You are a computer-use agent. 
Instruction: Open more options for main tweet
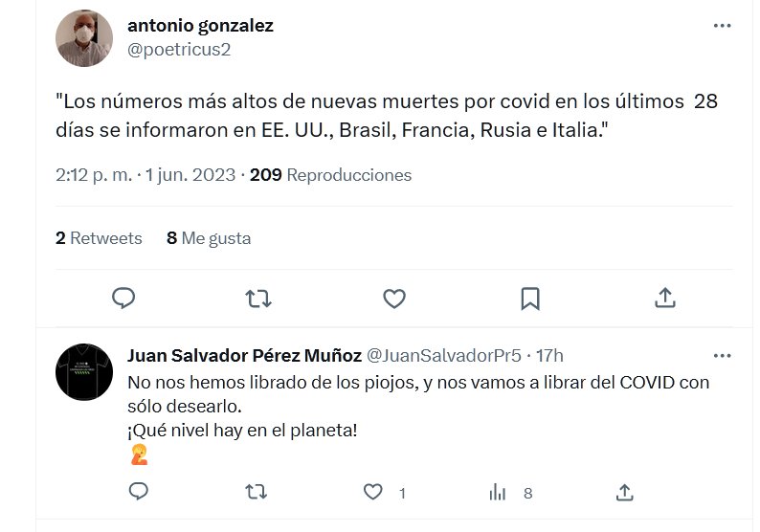pyautogui.click(x=722, y=26)
